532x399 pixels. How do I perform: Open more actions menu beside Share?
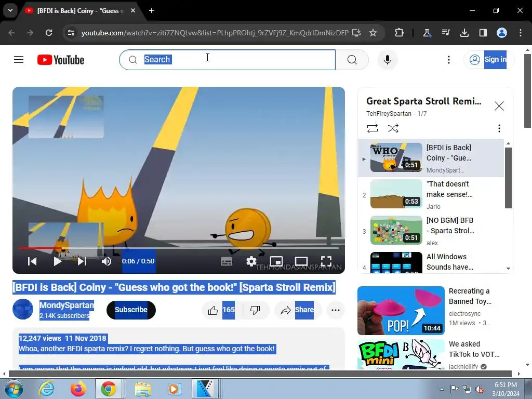click(336, 310)
